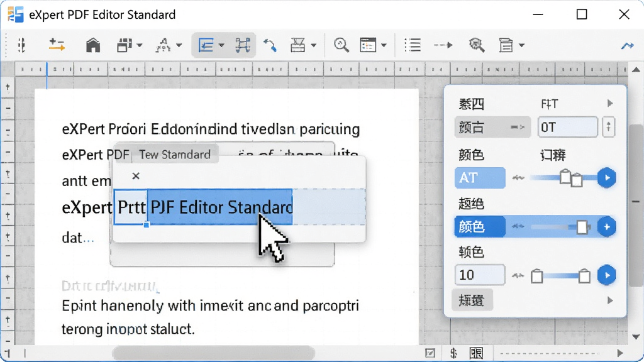644x362 pixels.
Task: Click the round plus button in the 颜色 row
Action: (607, 226)
